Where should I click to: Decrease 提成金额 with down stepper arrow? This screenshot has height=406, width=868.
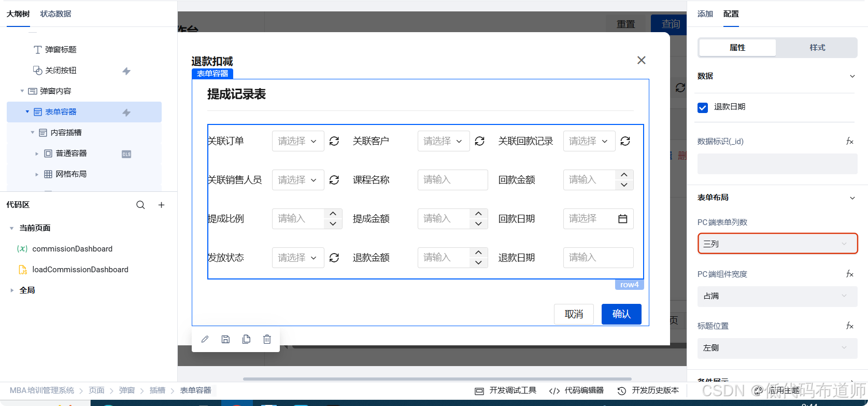tap(479, 224)
